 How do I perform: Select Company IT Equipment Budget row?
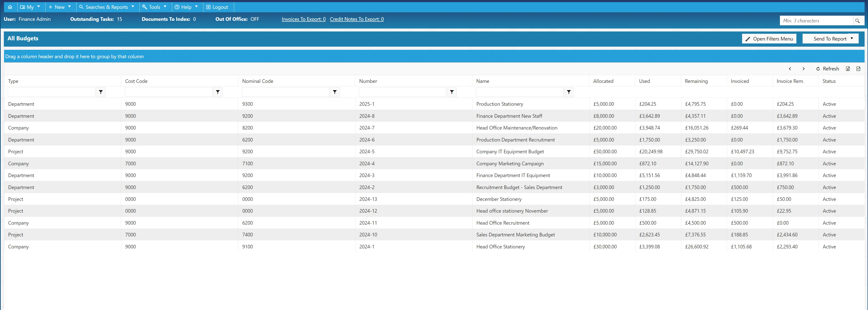434,152
